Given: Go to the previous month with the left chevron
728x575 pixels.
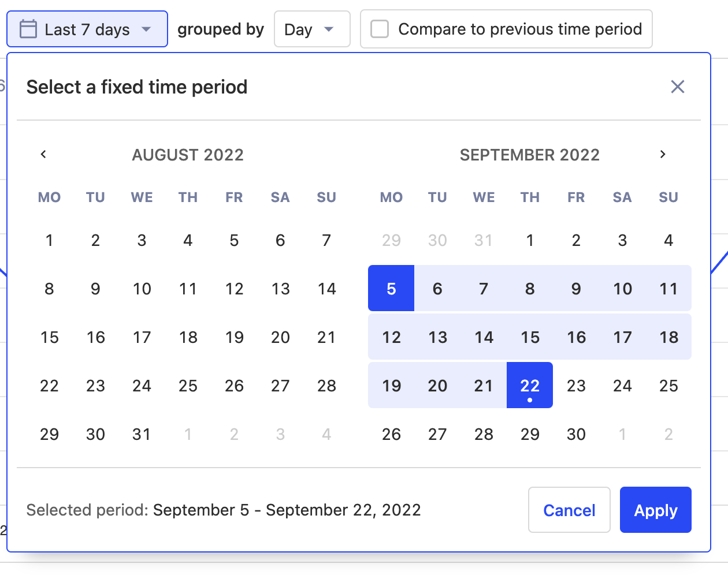Looking at the screenshot, I should coord(43,154).
